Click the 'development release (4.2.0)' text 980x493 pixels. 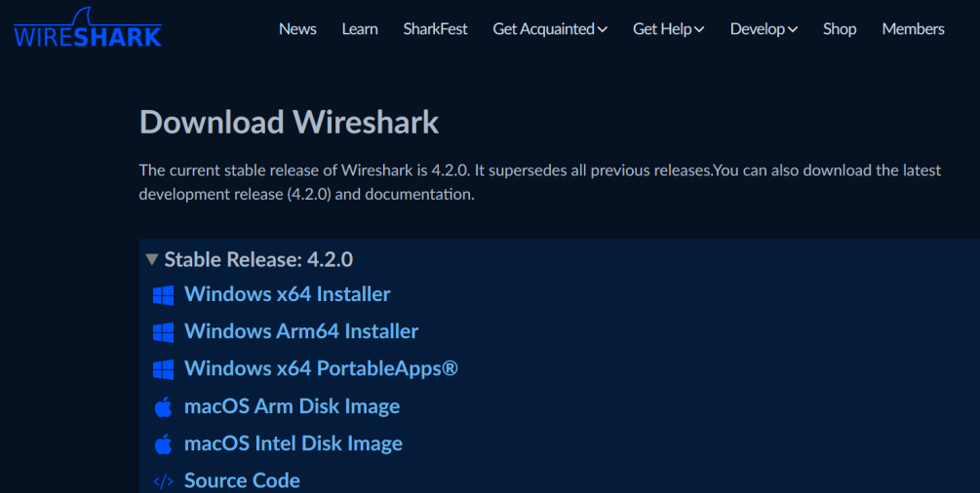235,194
